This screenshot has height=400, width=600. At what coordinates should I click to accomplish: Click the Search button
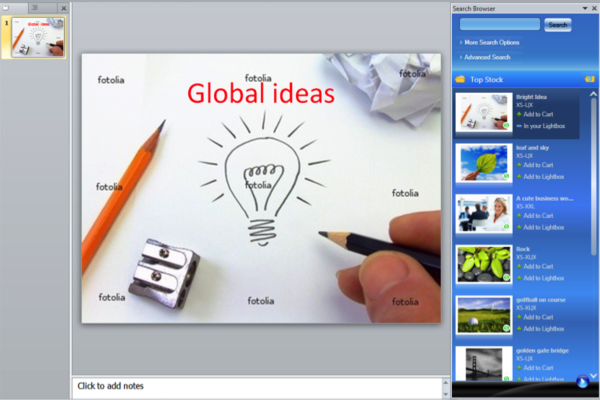coord(558,25)
